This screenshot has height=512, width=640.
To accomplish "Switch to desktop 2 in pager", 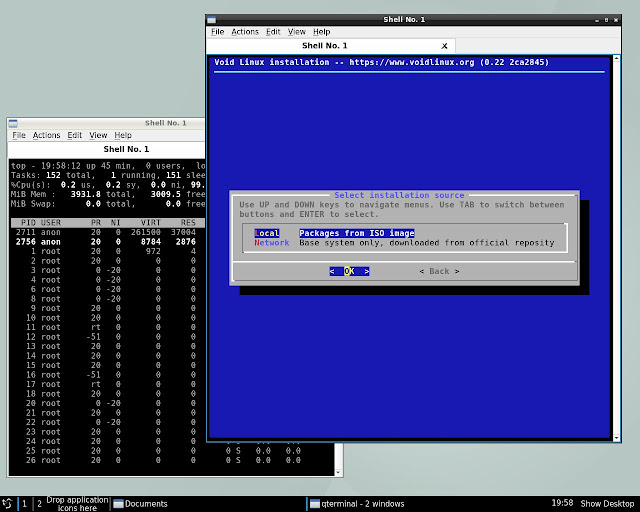I will (39, 504).
